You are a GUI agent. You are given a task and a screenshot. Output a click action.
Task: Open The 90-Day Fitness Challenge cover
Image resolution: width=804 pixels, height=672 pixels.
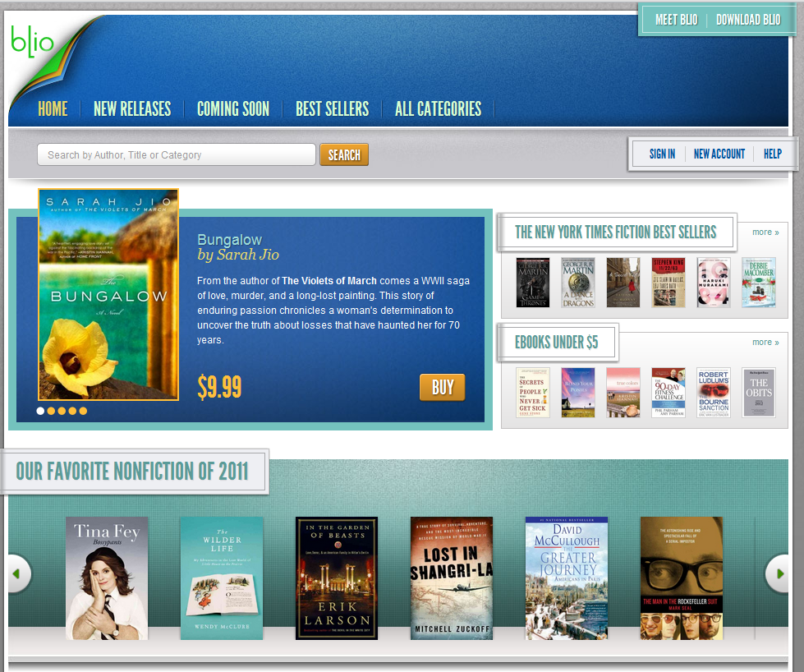tap(668, 393)
